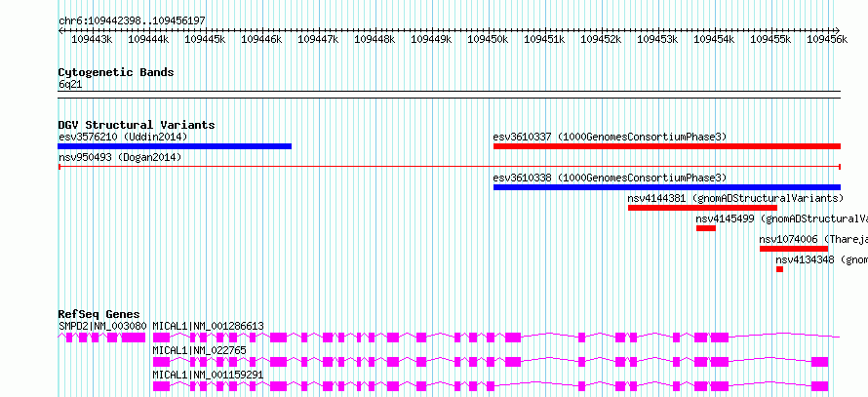
Task: Click the 109450k ruler tick label
Action: pyautogui.click(x=489, y=39)
